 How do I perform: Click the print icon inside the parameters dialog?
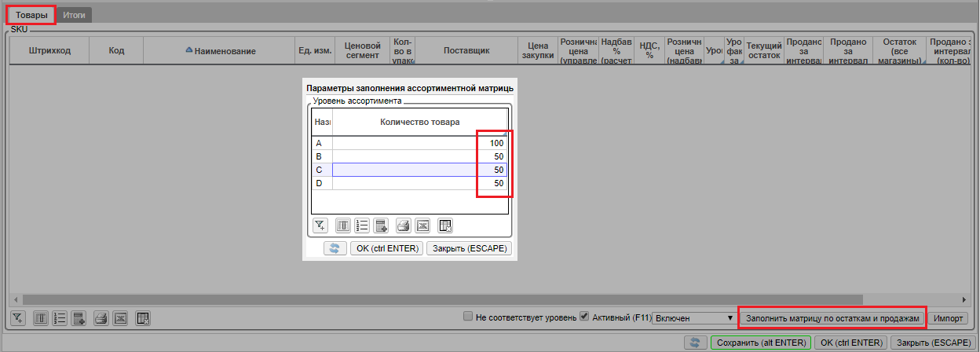click(403, 226)
